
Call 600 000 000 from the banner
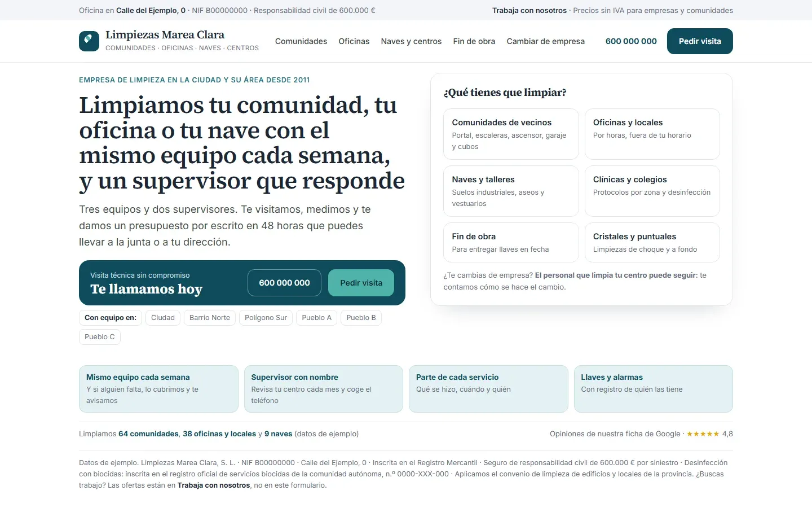pos(284,283)
